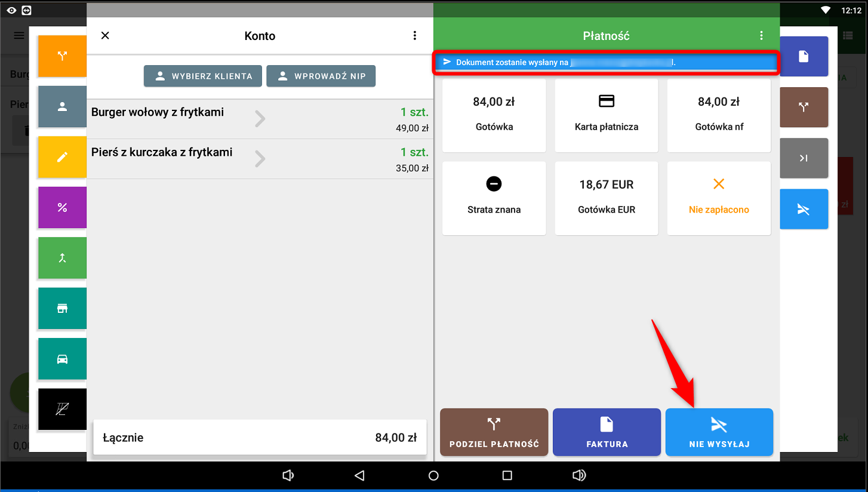This screenshot has height=492, width=868.
Task: Close the Konto panel with X
Action: coord(105,36)
